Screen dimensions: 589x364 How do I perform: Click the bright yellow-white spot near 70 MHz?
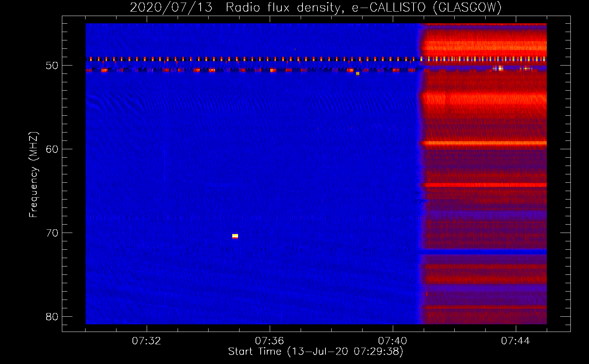pyautogui.click(x=235, y=236)
